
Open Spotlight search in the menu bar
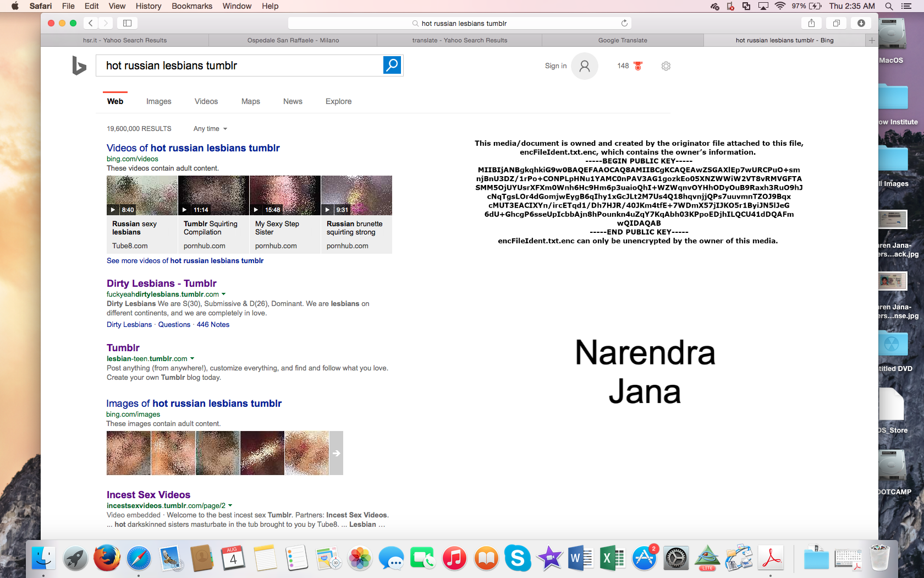point(889,6)
